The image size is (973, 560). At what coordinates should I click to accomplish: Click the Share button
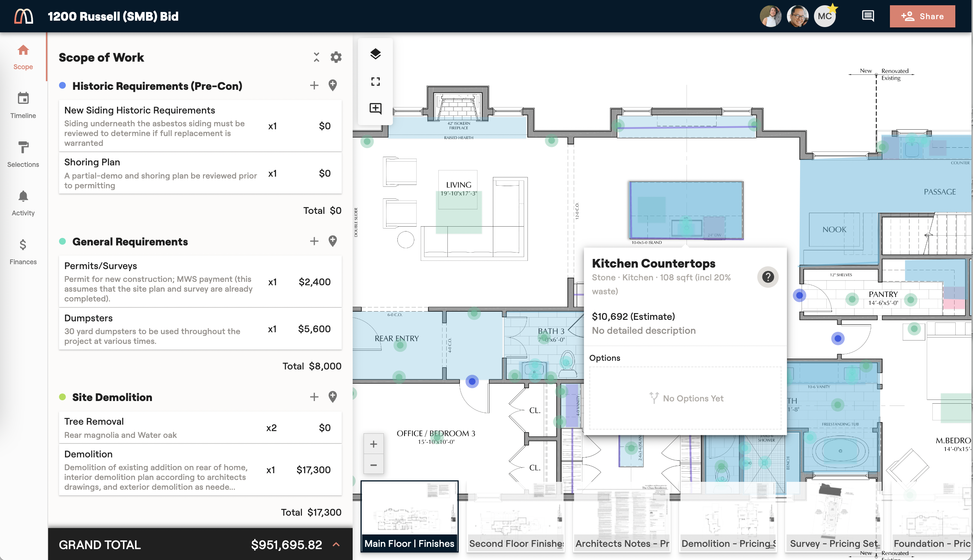[922, 16]
